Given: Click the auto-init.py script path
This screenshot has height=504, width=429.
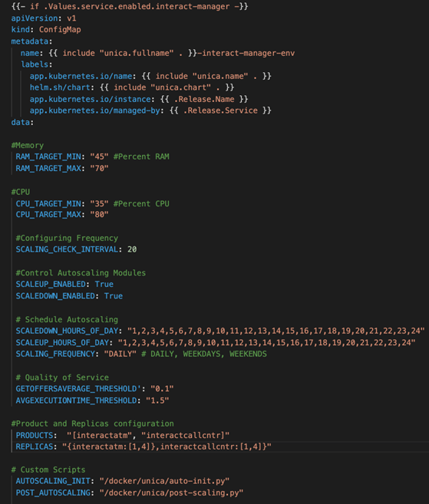Looking at the screenshot, I should 164,481.
